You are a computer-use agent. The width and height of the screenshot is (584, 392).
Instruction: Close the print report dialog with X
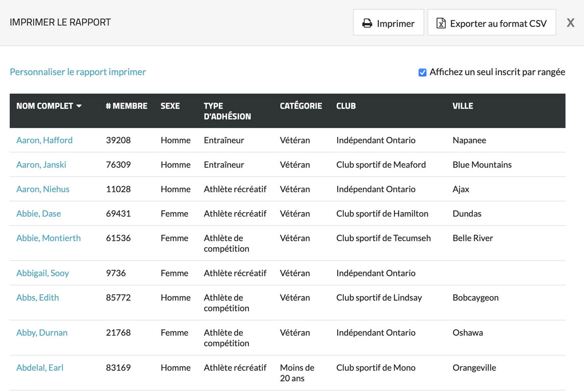pos(571,22)
